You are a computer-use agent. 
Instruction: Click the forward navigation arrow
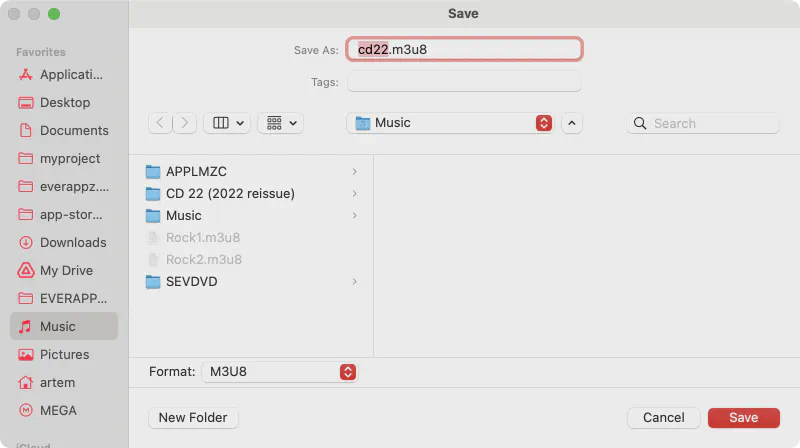coord(185,123)
